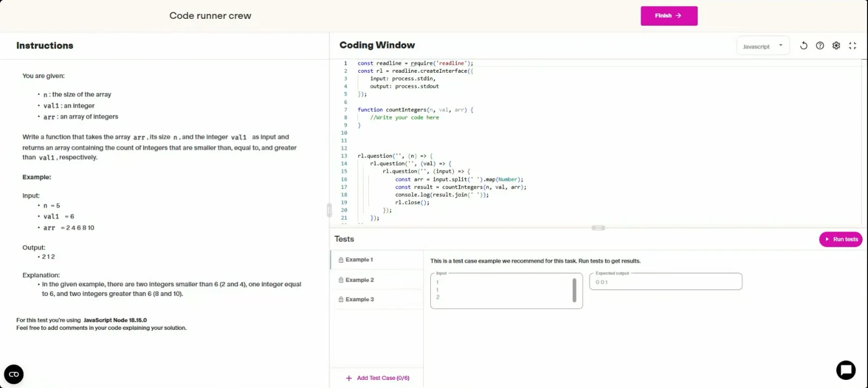Click the accessibility widget icon at bottom left
Viewport: 868px width, 388px height.
point(14,374)
